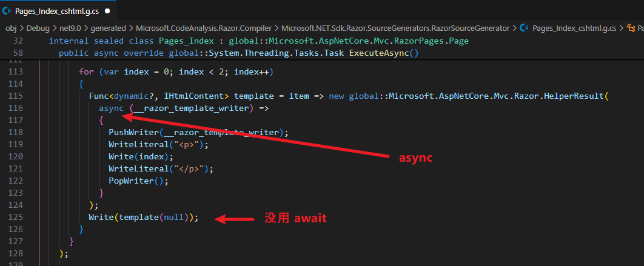Click the template variable on line 115
The image size is (644, 266).
click(254, 96)
